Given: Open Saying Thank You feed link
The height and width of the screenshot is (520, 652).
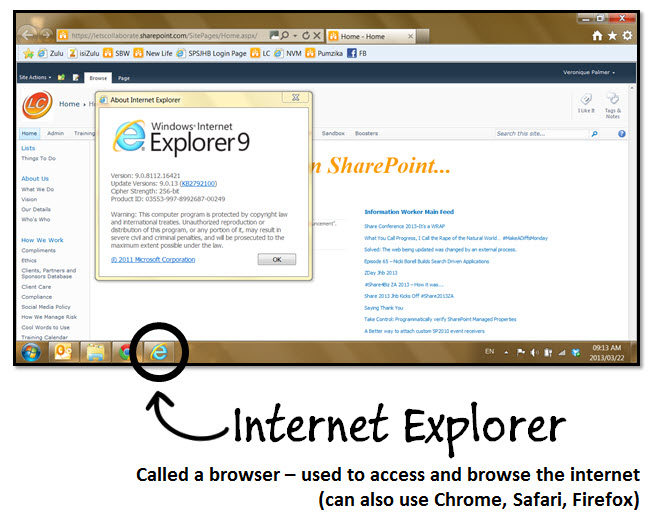Looking at the screenshot, I should 383,308.
